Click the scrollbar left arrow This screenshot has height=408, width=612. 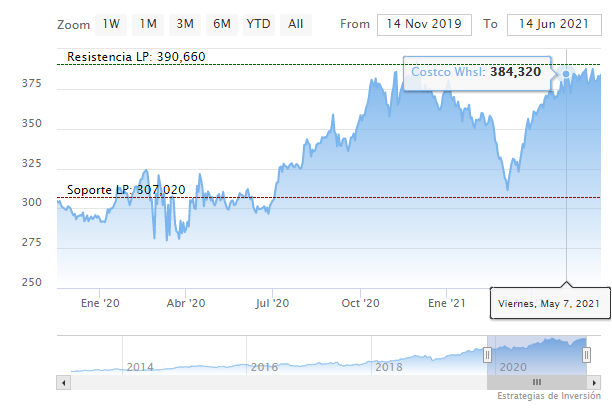coord(64,382)
